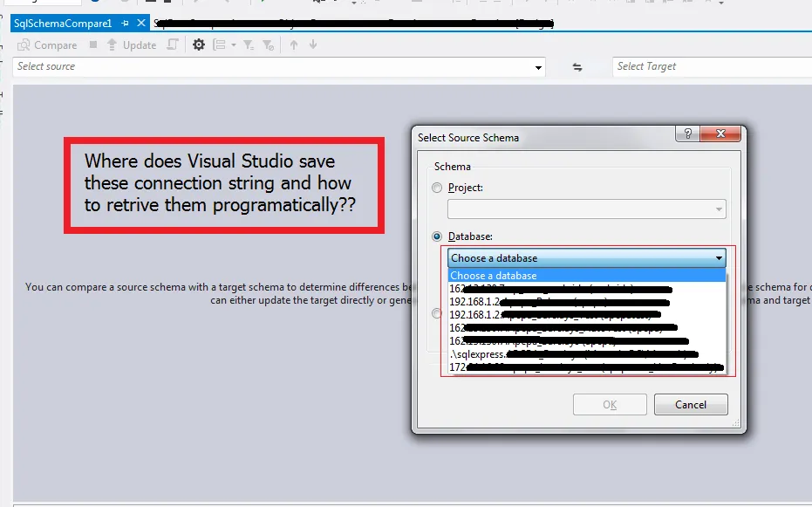Select the .\sqlexpress database entry
Viewport: 812px width, 507px height.
[587, 354]
